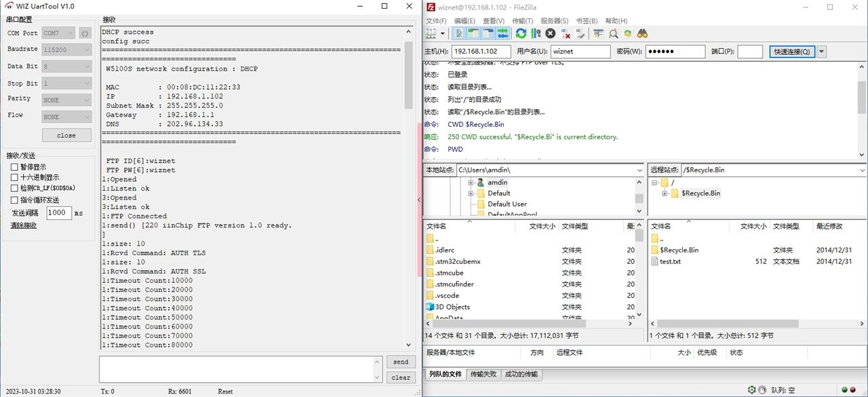Open the 文件(F) menu in FileZilla
Viewport: 868px width, 397px height.
click(x=437, y=21)
